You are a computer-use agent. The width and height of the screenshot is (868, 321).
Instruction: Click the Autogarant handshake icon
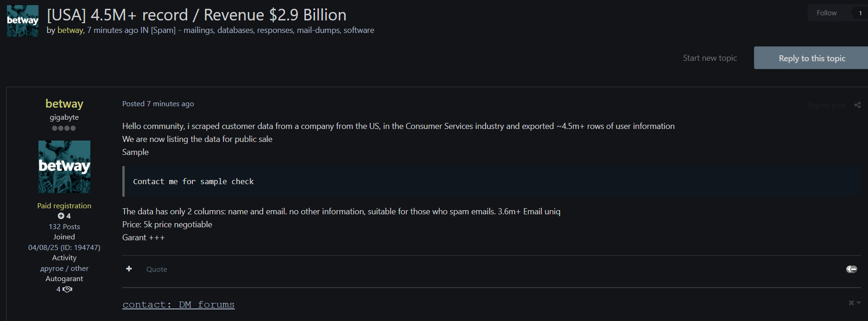tap(68, 289)
